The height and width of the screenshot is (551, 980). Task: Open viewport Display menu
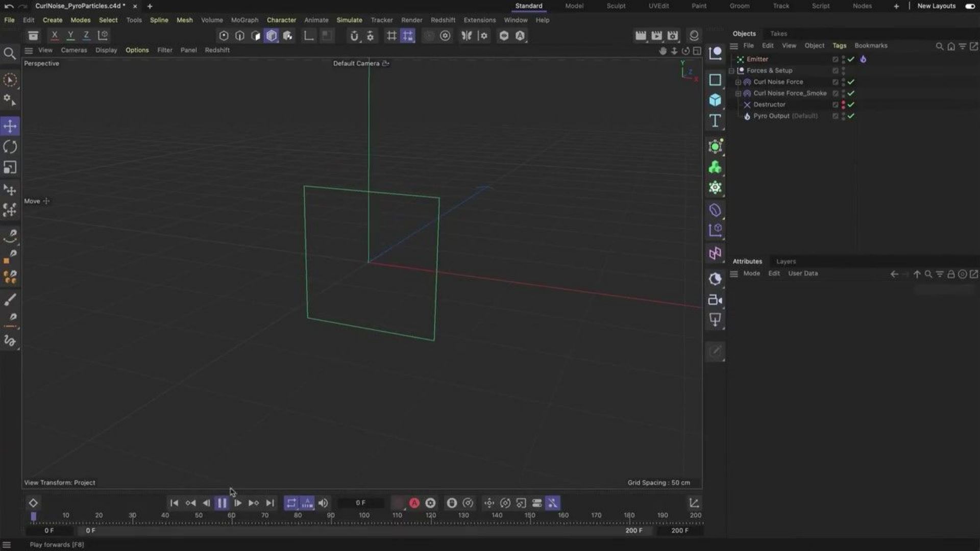(106, 50)
